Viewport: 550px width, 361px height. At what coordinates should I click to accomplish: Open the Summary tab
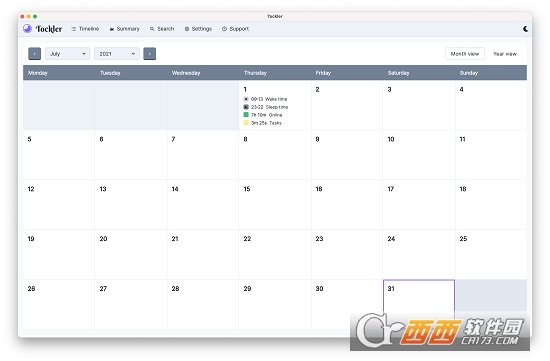(x=125, y=29)
